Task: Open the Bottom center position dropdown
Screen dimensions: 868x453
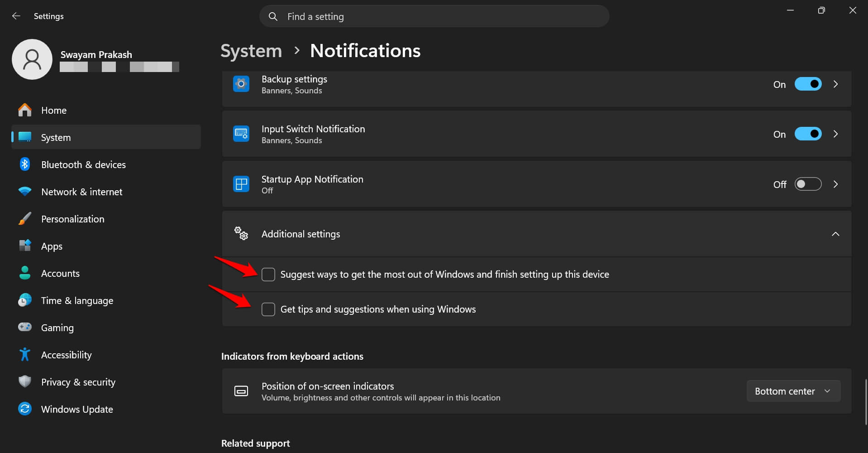Action: click(x=793, y=391)
